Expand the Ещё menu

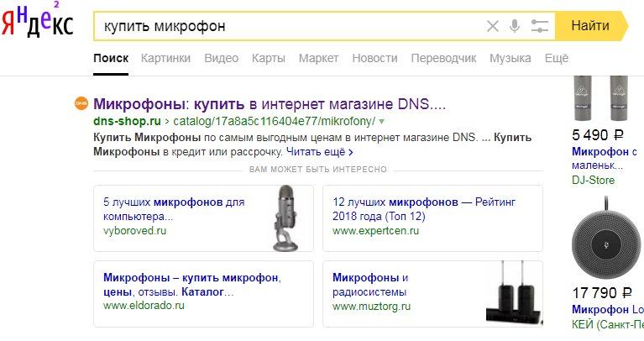(557, 58)
